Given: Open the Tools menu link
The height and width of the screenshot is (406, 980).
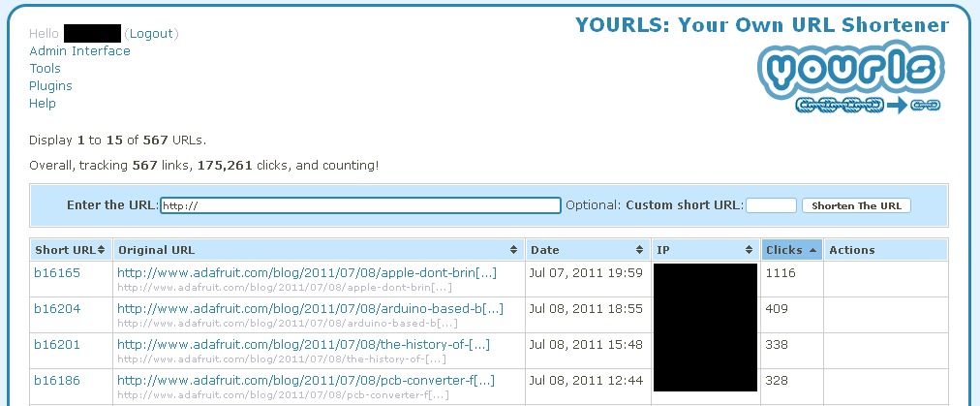Looking at the screenshot, I should 45,69.
